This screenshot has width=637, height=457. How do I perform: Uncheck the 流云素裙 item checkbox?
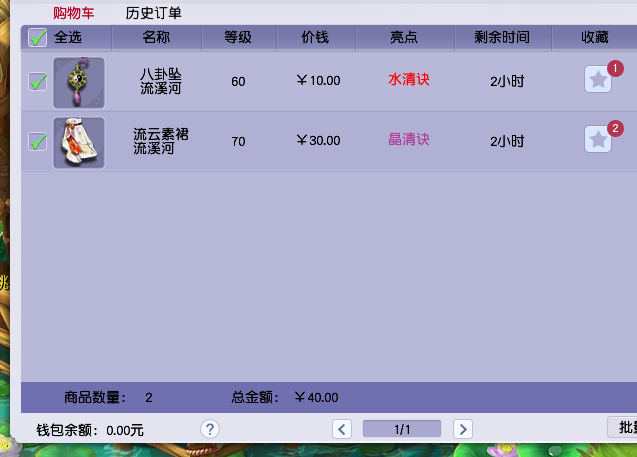tap(37, 141)
